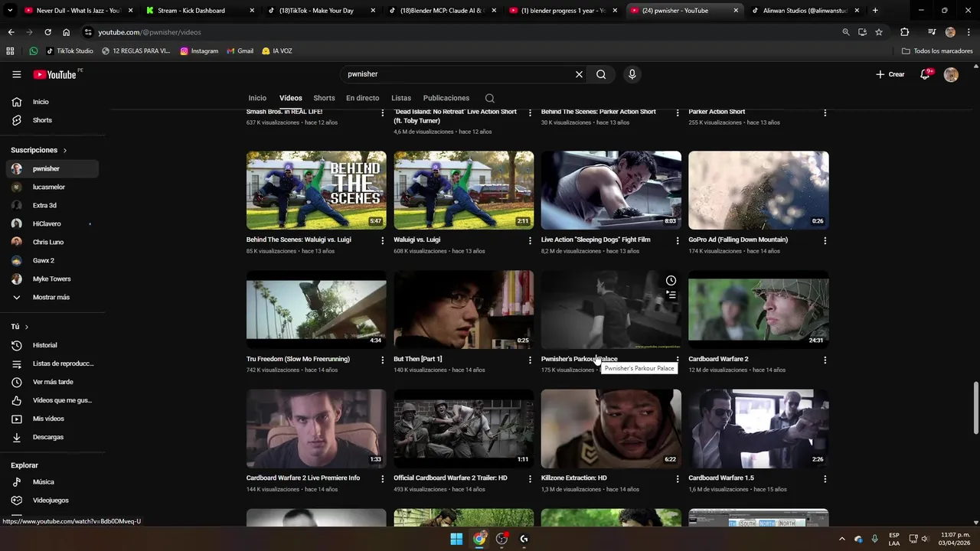Open Chrome extensions puzzle icon
This screenshot has width=980, height=551.
pyautogui.click(x=904, y=32)
